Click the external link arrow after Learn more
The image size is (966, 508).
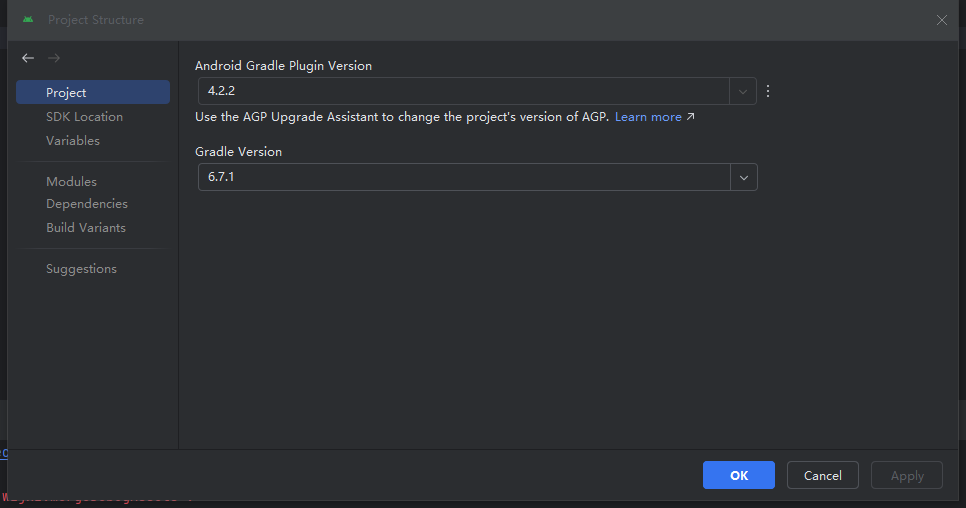point(690,117)
